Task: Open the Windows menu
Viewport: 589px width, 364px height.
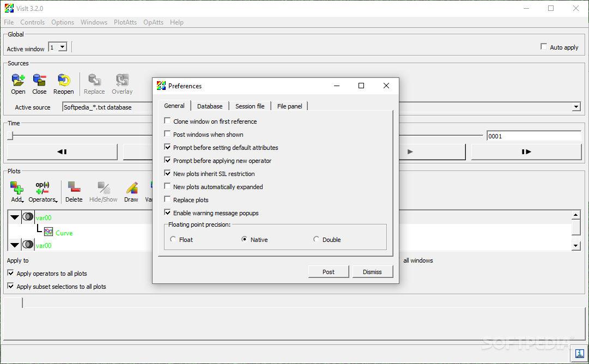Action: point(94,22)
